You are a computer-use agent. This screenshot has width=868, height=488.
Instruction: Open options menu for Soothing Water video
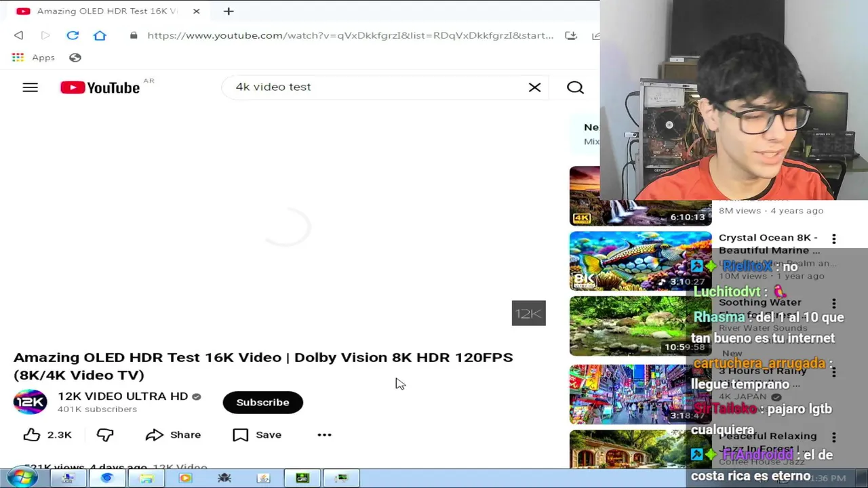click(833, 304)
